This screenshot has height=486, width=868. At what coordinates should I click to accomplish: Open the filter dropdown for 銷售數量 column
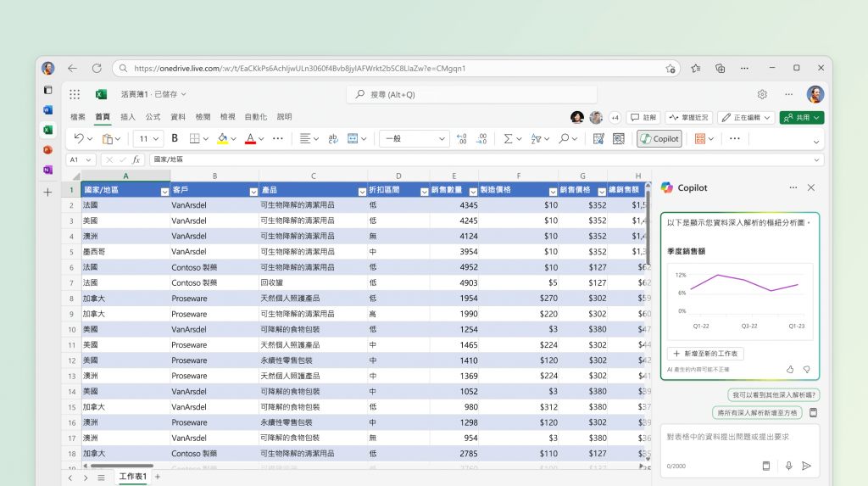(x=473, y=192)
